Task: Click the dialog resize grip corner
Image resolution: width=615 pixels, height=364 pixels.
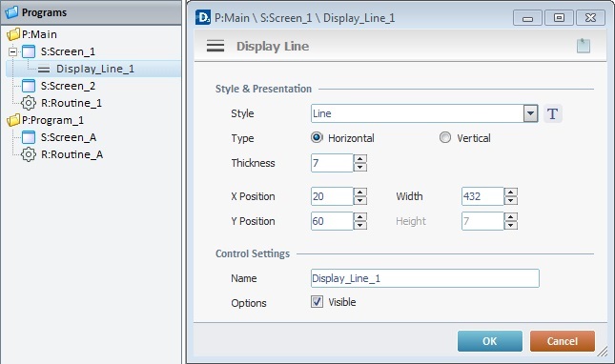Action: [x=602, y=352]
